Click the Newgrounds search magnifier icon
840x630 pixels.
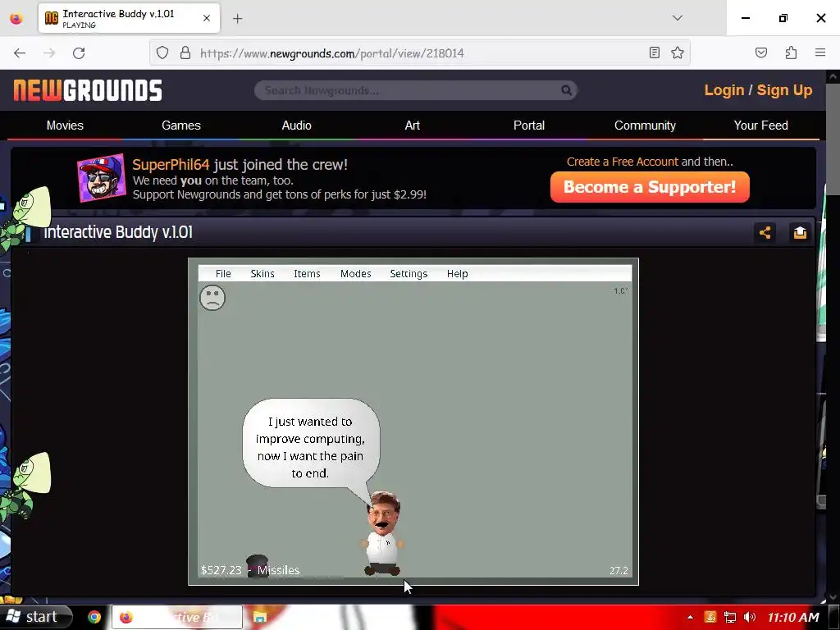(566, 90)
